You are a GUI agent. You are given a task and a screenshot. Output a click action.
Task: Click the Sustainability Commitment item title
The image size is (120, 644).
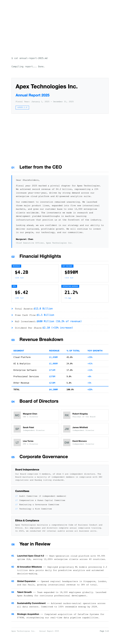(31, 603)
